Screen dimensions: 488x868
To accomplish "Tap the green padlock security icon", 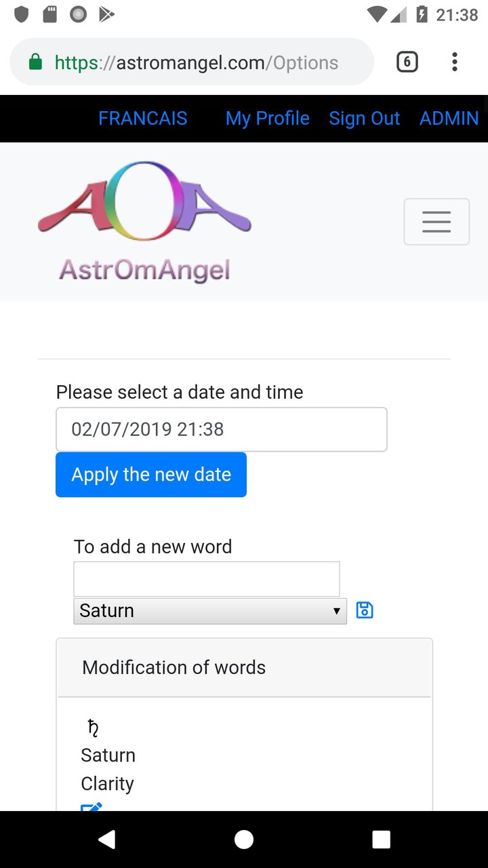I will coord(35,63).
